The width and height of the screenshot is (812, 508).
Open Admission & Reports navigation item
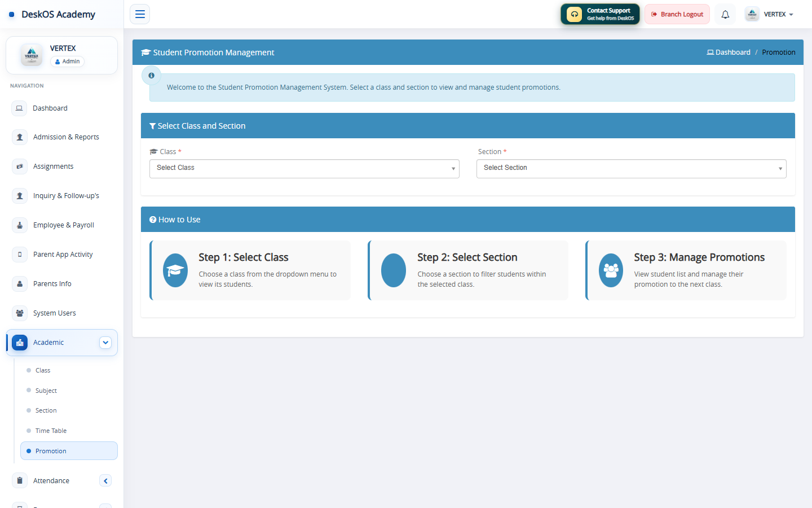[62, 137]
